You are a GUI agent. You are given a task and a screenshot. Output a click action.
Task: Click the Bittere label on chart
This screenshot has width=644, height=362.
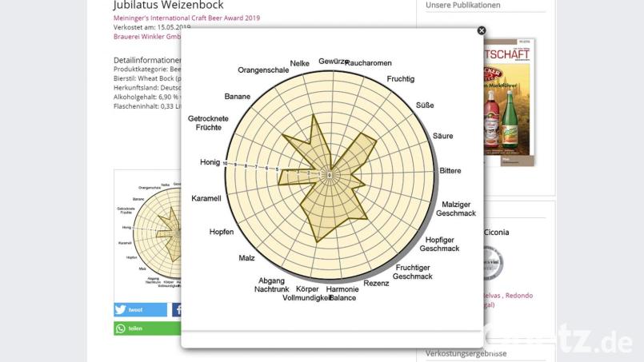pyautogui.click(x=450, y=171)
